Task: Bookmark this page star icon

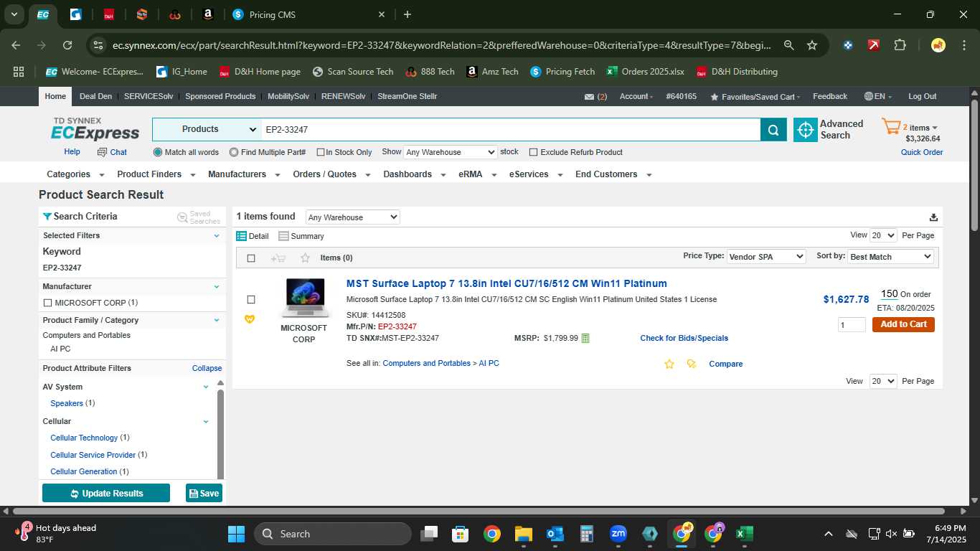Action: click(812, 45)
